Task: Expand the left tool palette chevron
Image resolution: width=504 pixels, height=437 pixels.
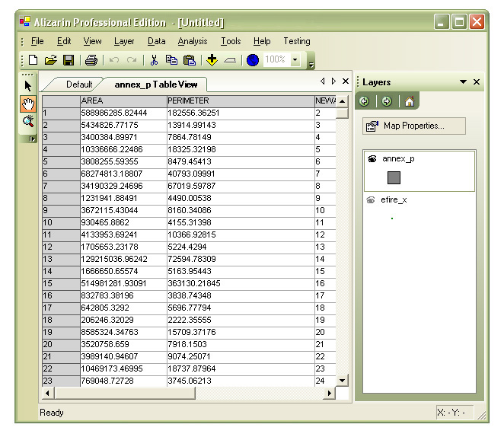Action: [32, 139]
